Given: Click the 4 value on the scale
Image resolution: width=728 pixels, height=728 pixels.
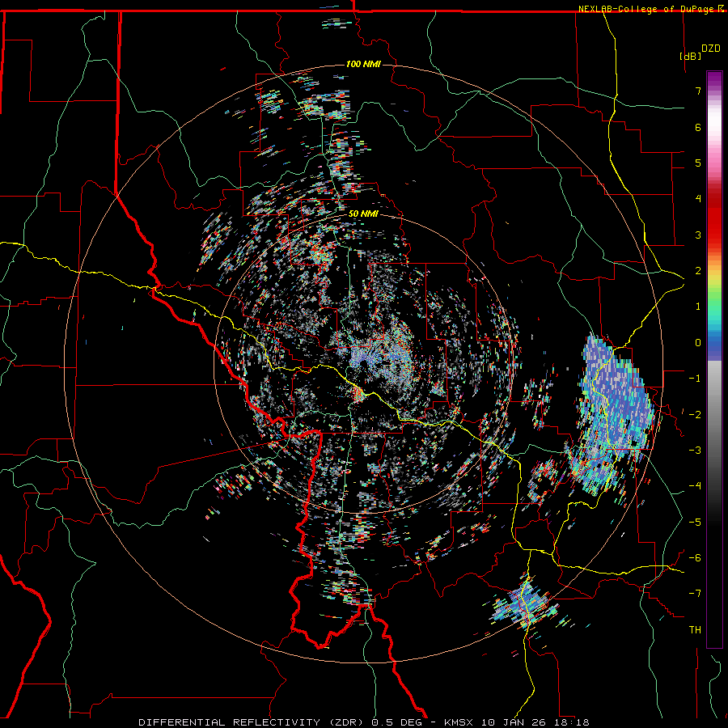Looking at the screenshot, I should pyautogui.click(x=698, y=199).
